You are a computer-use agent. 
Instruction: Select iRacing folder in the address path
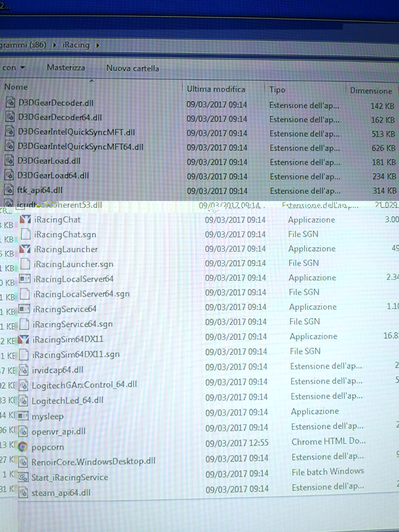click(76, 45)
